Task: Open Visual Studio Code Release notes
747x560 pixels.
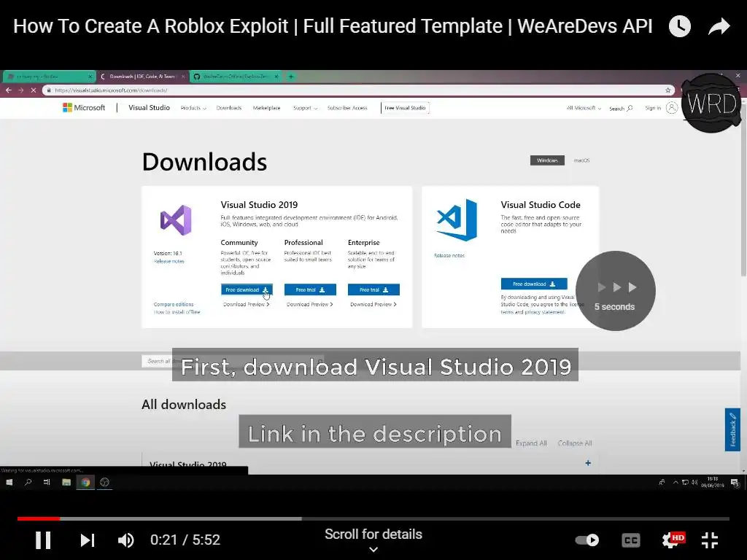Action: pyautogui.click(x=449, y=256)
